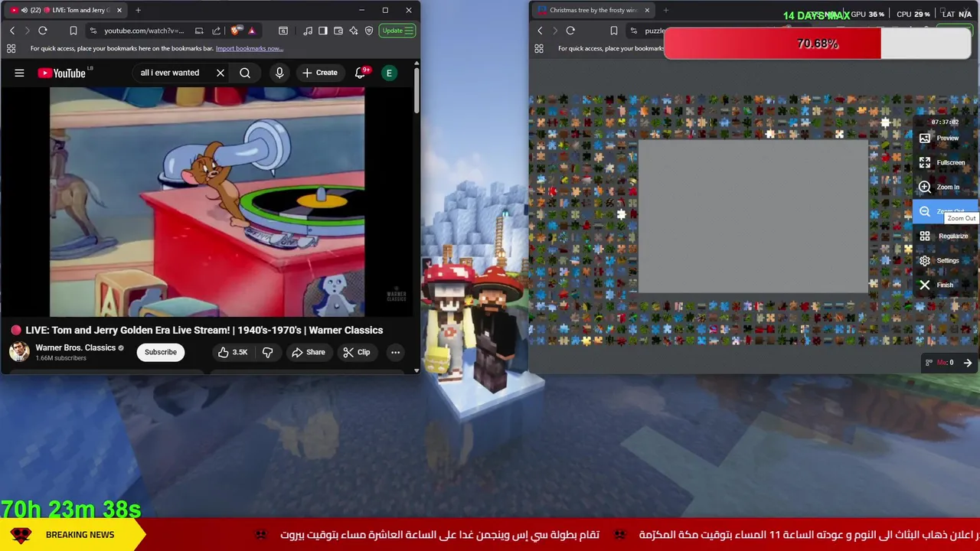Click the 'all i ever wanted' search field

pos(171,73)
